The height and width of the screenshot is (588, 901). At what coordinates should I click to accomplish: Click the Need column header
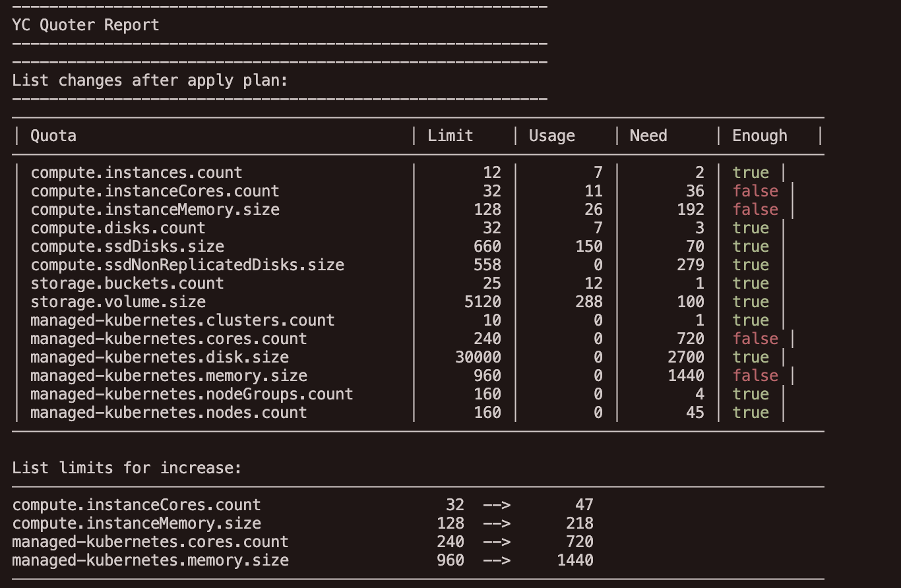point(648,136)
